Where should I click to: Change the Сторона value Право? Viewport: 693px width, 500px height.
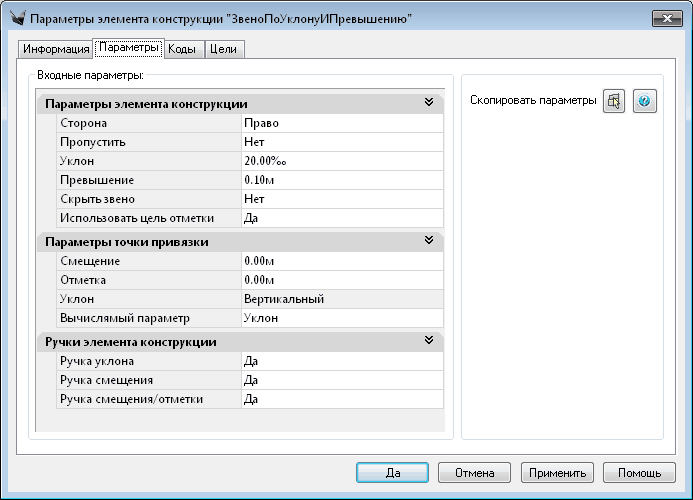[340, 123]
